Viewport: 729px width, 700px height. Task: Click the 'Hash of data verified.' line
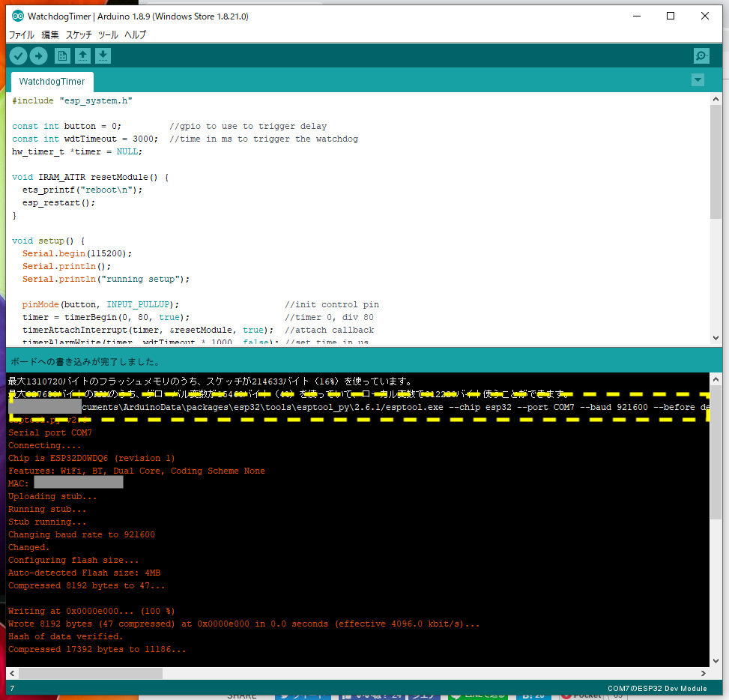pos(65,637)
